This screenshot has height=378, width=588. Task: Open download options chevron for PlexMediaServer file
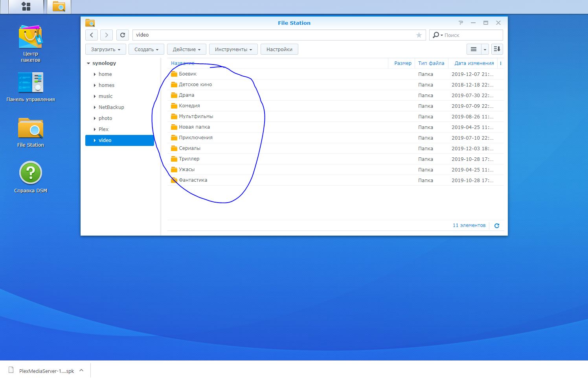coord(81,370)
